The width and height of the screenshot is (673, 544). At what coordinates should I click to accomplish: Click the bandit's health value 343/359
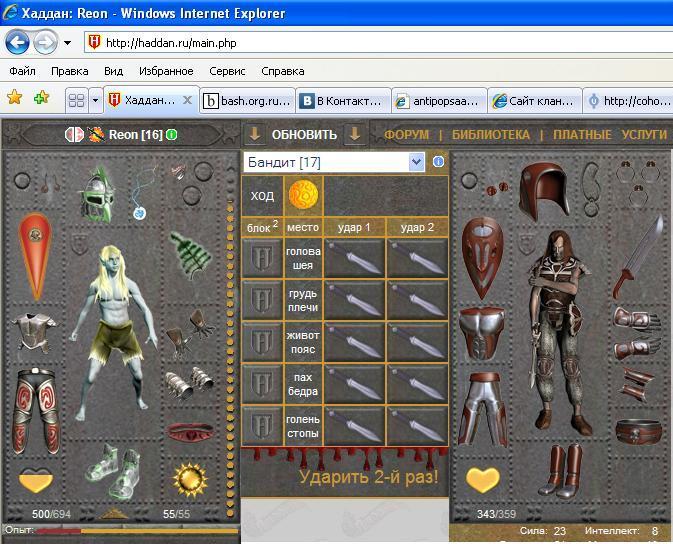point(496,514)
